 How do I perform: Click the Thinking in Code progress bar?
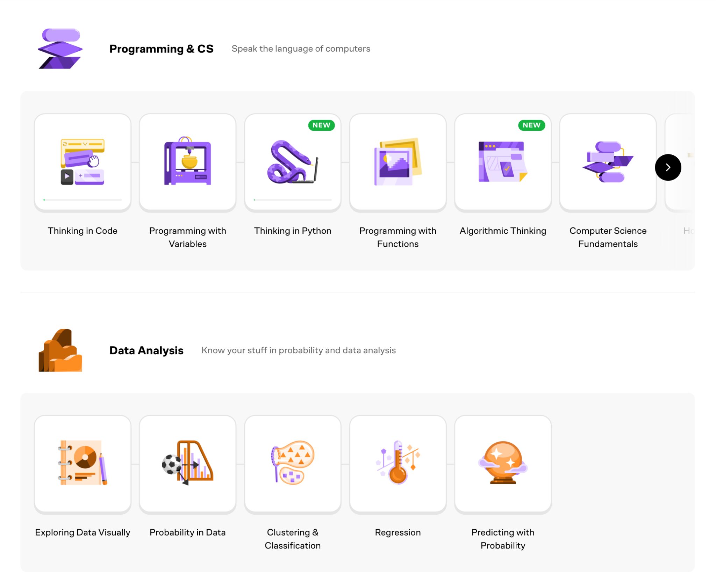point(83,200)
